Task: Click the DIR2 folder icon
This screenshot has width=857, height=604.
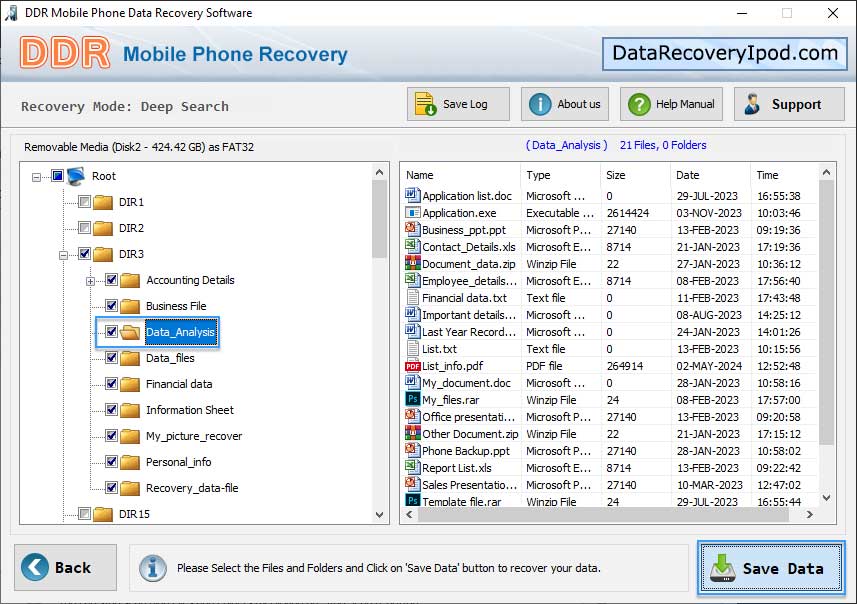Action: click(x=103, y=228)
